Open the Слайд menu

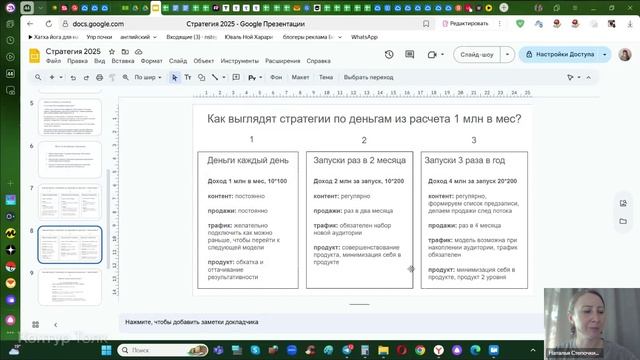coord(178,61)
